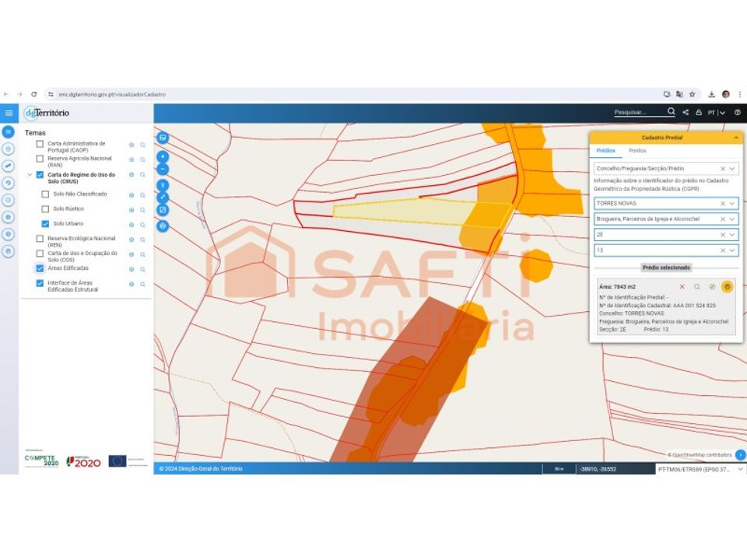747x560 pixels.
Task: Click the browser reload button
Action: [33, 94]
